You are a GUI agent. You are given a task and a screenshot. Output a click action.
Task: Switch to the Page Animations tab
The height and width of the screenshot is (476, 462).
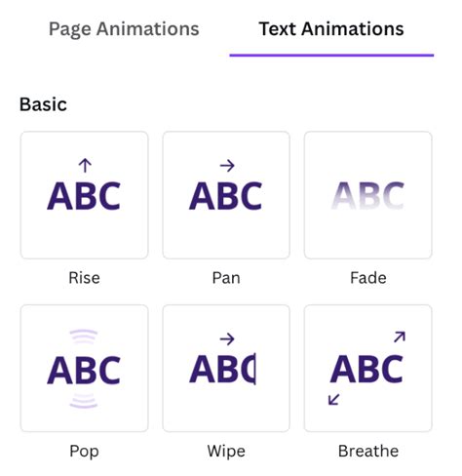tap(124, 29)
